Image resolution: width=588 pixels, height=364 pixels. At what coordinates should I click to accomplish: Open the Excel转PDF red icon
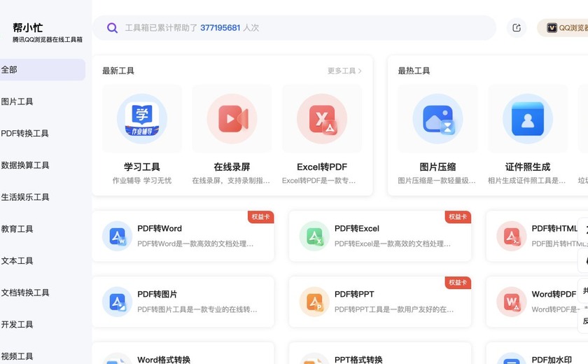coord(322,119)
